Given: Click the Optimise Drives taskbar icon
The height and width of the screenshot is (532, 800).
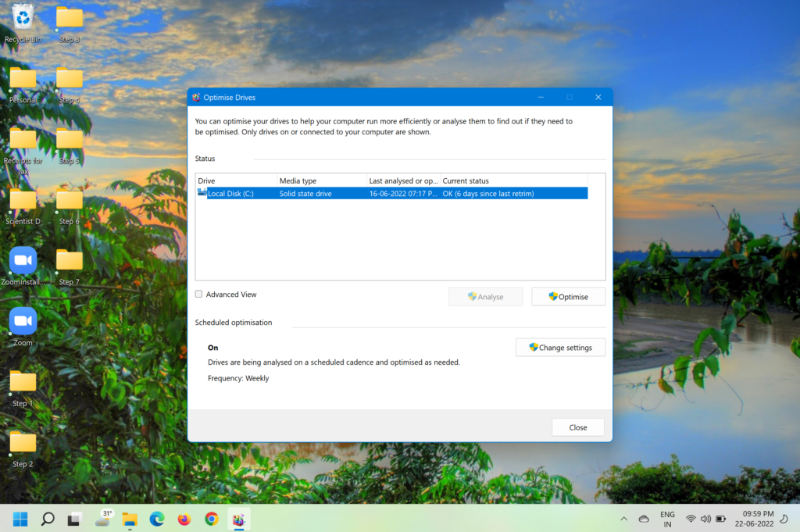Looking at the screenshot, I should (239, 520).
